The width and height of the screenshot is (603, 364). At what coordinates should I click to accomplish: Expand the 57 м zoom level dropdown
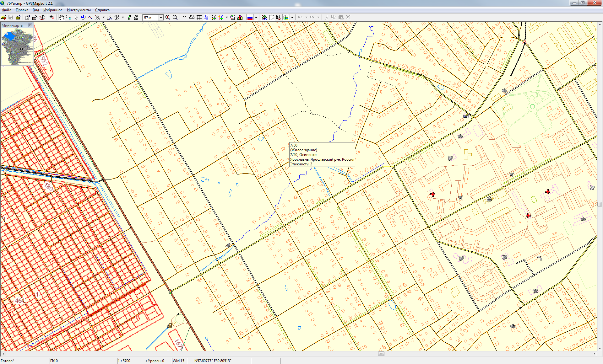tap(161, 18)
